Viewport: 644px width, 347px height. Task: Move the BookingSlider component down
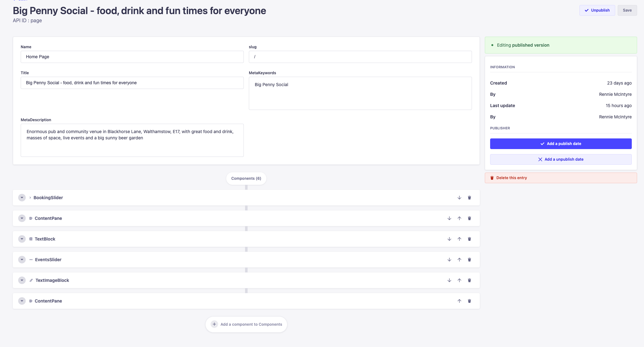(x=459, y=198)
